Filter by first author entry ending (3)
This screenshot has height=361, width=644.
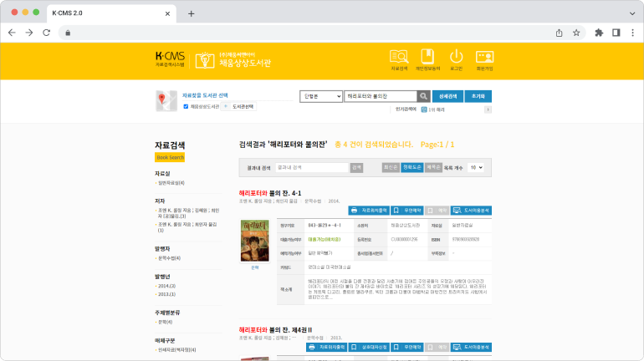[188, 213]
